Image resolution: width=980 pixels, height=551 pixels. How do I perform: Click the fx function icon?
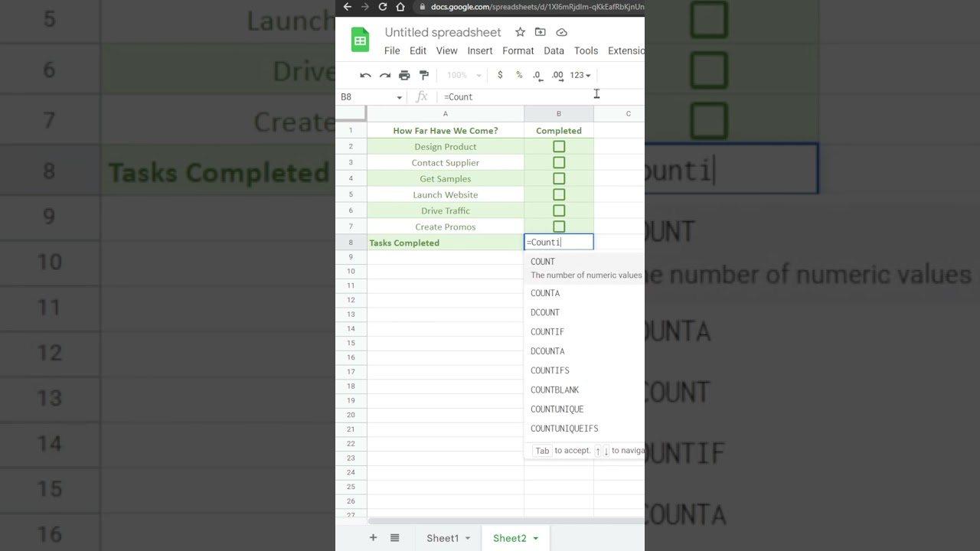[x=421, y=96]
